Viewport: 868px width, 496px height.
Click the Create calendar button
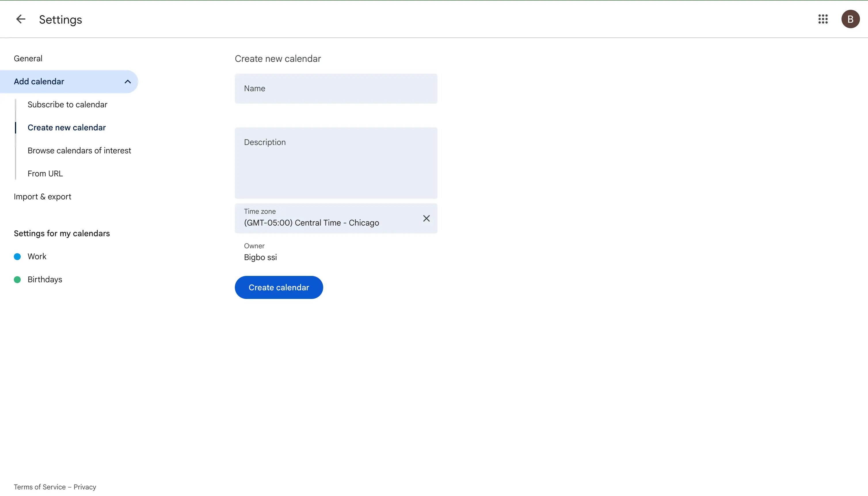(x=279, y=287)
